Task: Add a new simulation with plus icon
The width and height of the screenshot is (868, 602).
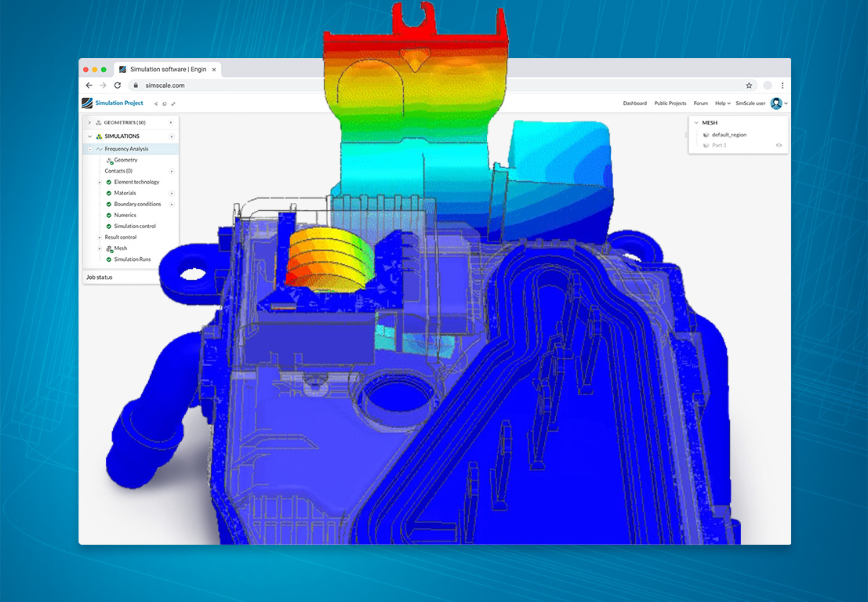Action: click(171, 136)
